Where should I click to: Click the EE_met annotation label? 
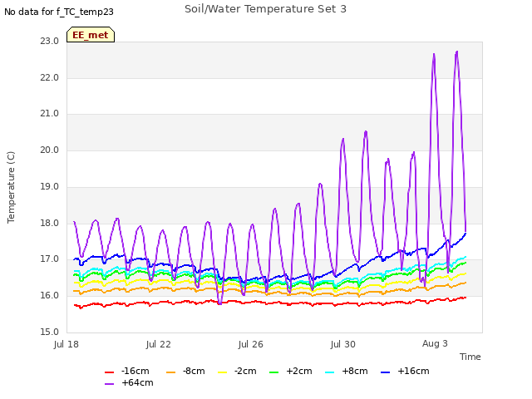tap(91, 35)
